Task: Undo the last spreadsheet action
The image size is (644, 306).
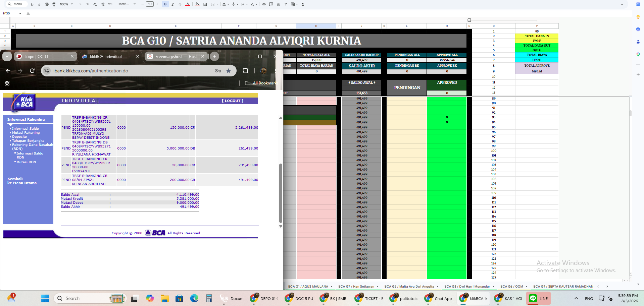Action: click(32, 4)
